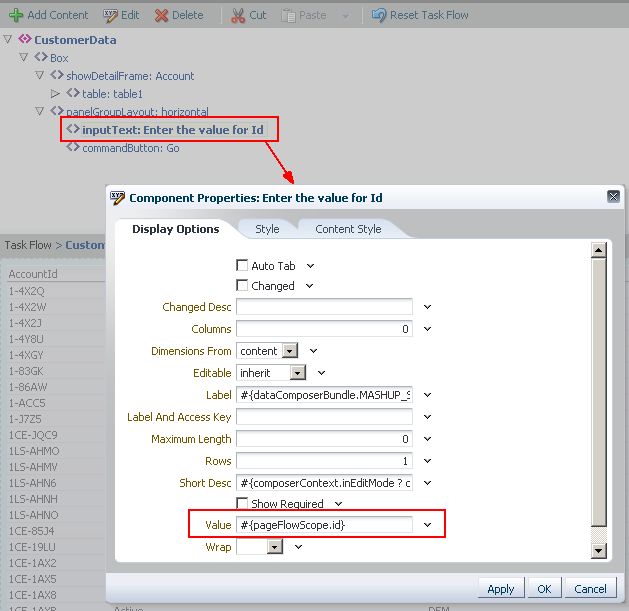Viewport: 629px width, 611px height.
Task: Click the Changed Desc input field
Action: [324, 307]
